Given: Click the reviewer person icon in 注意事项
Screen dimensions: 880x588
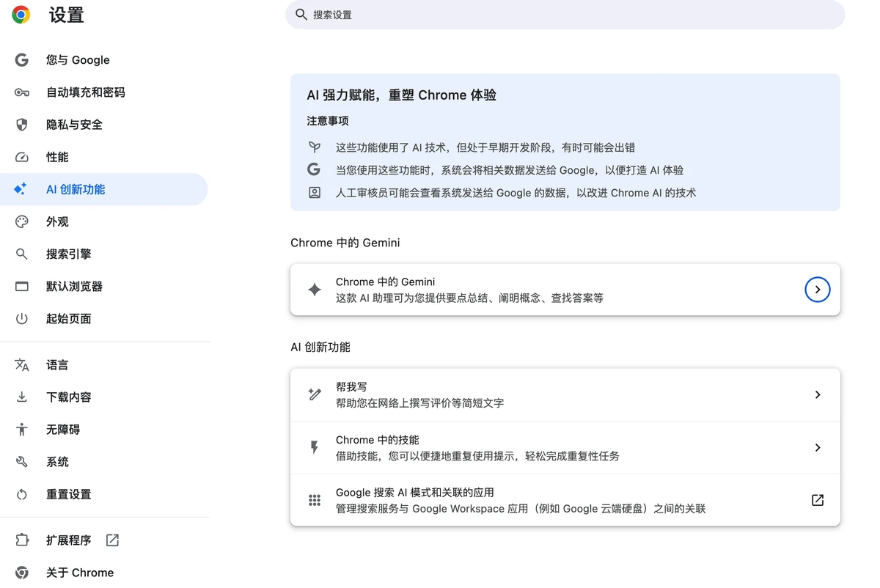Looking at the screenshot, I should tap(315, 193).
